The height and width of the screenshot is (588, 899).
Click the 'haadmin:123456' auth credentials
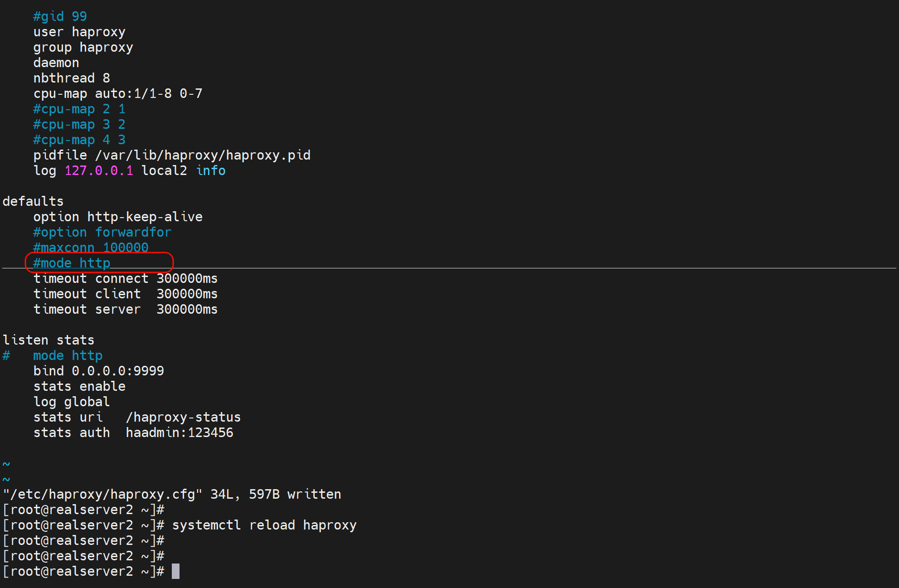[x=180, y=432]
